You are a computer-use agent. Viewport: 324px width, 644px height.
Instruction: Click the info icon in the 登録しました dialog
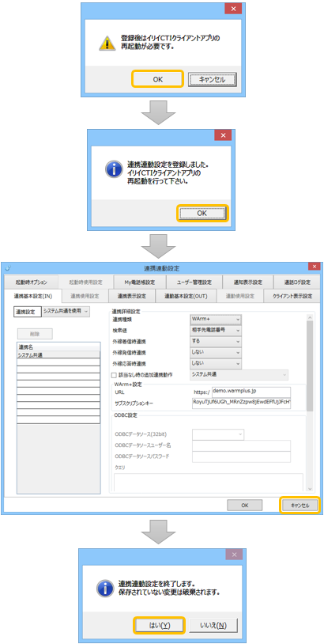[x=113, y=169]
